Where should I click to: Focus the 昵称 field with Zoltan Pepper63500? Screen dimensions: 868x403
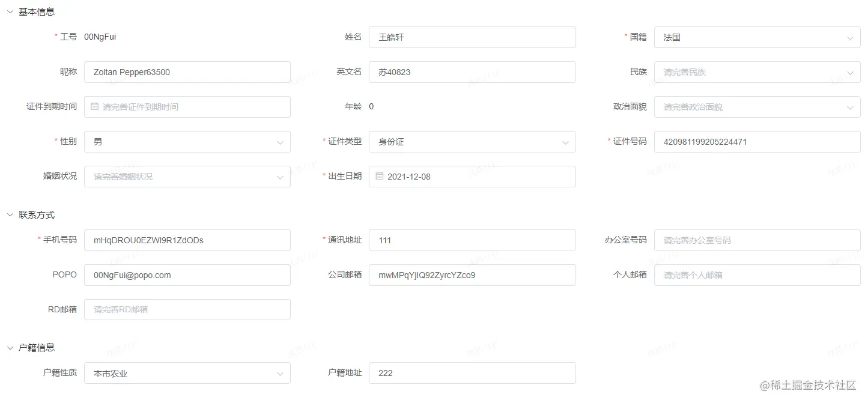[187, 72]
